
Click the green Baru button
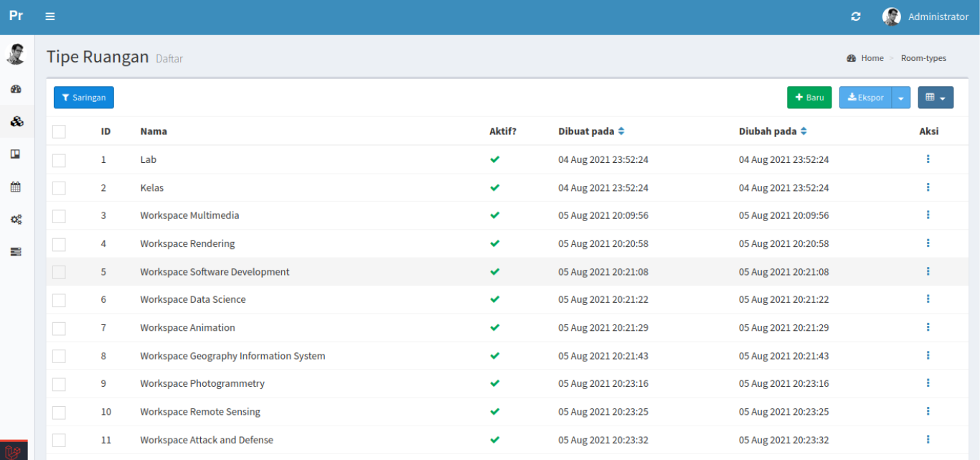[809, 98]
